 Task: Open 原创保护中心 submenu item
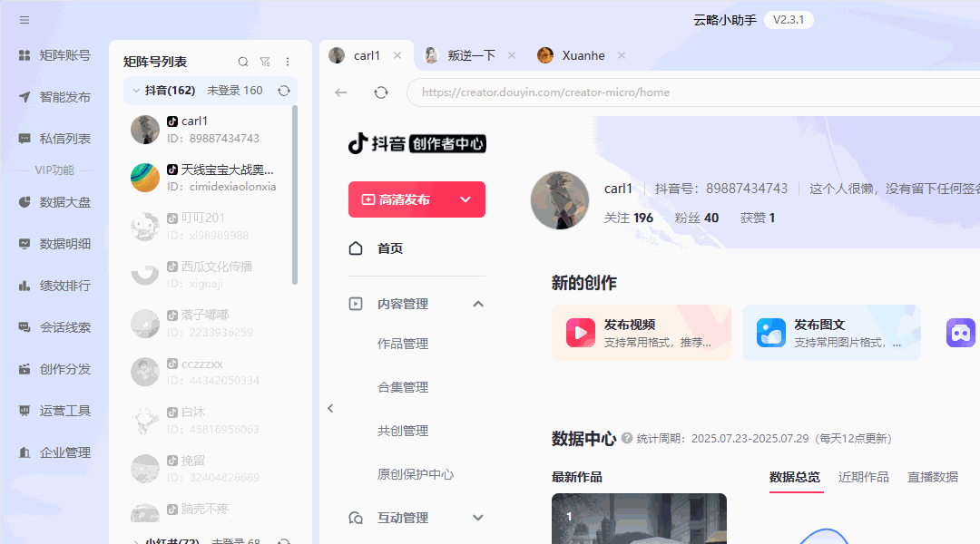416,474
